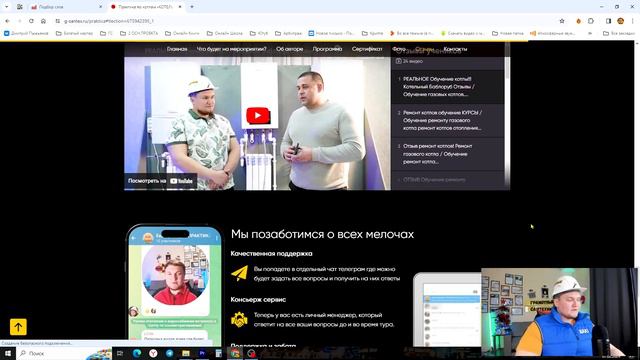The height and width of the screenshot is (360, 640).
Task: Add a new browser tab
Action: [192, 7]
